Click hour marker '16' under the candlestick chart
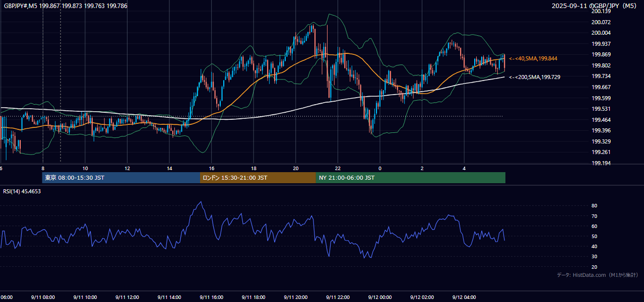This screenshot has width=644, height=302. pyautogui.click(x=212, y=169)
